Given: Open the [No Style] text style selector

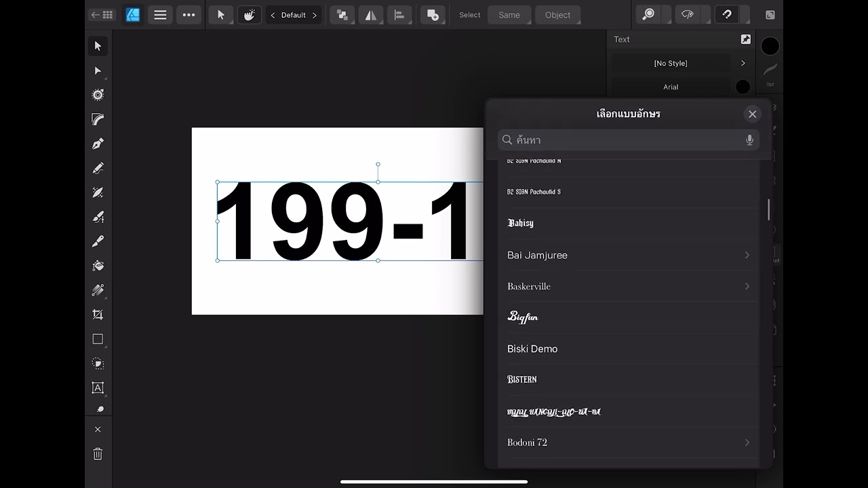Looking at the screenshot, I should tap(671, 63).
